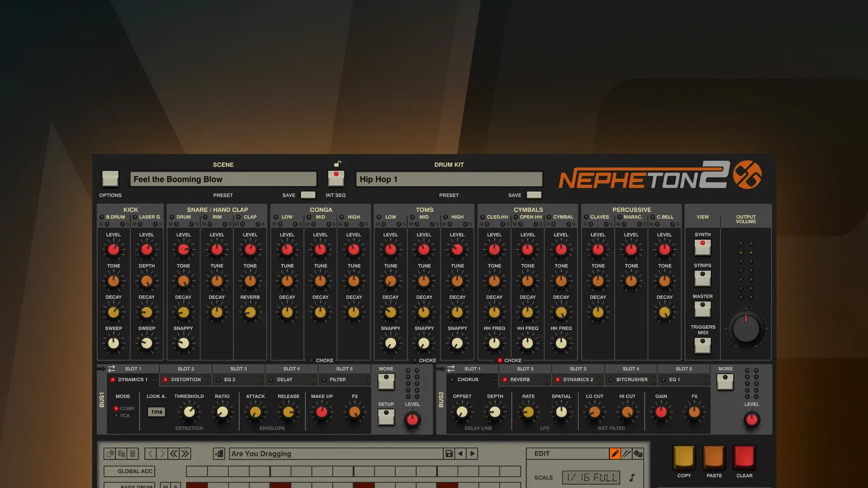Select BUS2 SLOT 3 tab
This screenshot has height=488, width=868.
click(x=578, y=369)
